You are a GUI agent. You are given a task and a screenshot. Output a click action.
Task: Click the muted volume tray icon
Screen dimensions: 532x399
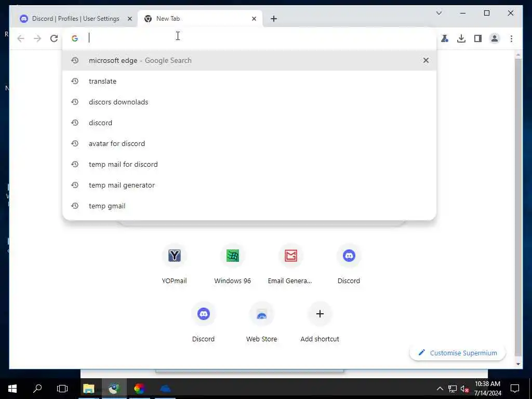pyautogui.click(x=464, y=389)
